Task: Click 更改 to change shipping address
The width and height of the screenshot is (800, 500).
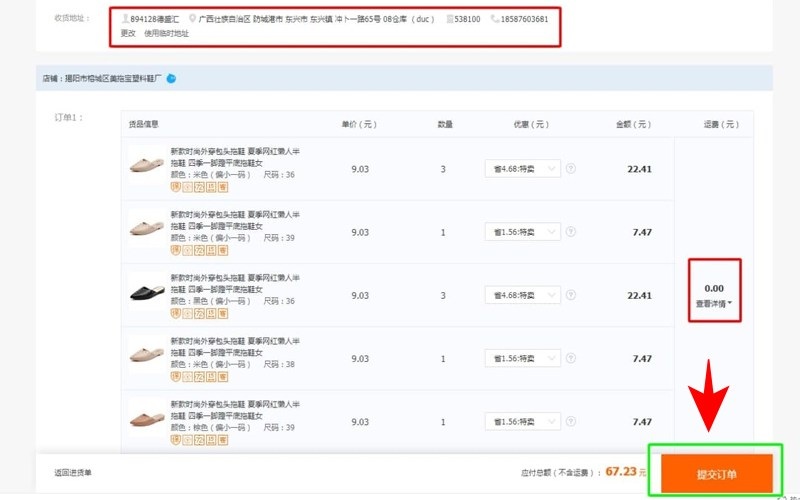Action: click(x=128, y=33)
